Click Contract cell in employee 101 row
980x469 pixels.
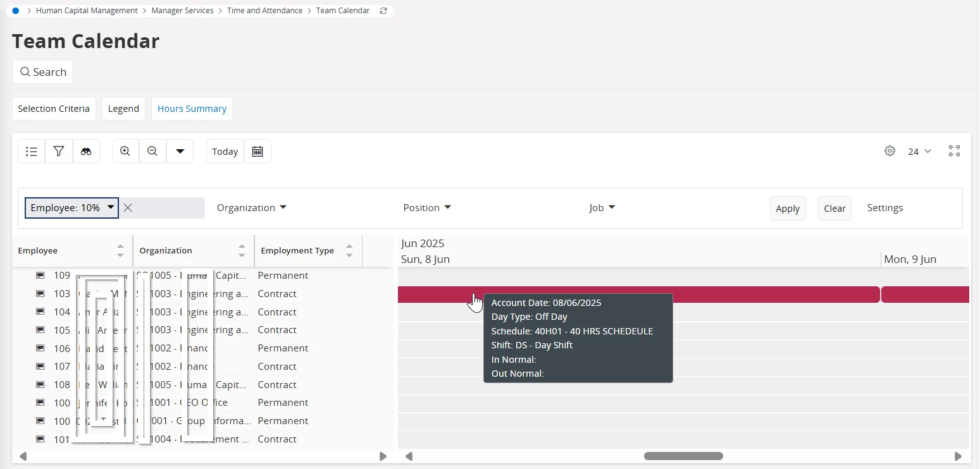coord(277,439)
